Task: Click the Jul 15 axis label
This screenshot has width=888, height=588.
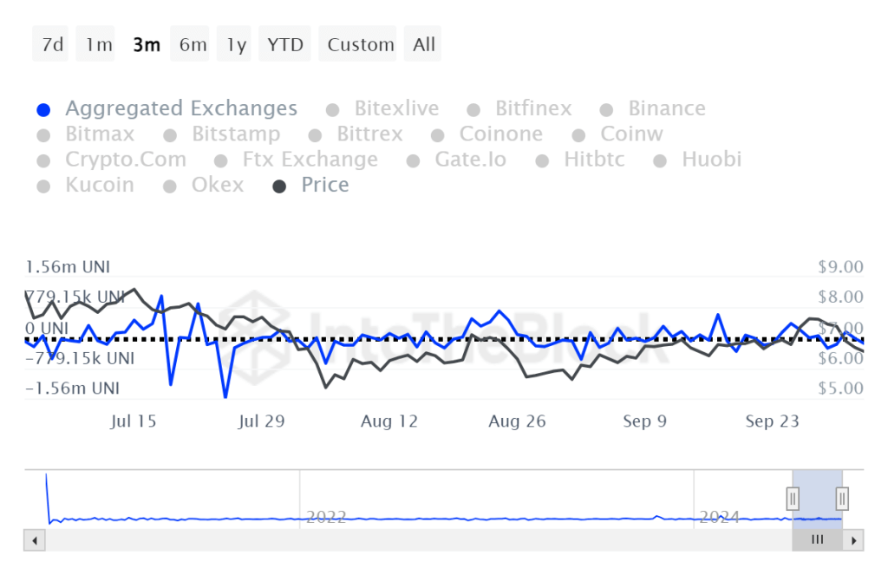Action: tap(133, 421)
